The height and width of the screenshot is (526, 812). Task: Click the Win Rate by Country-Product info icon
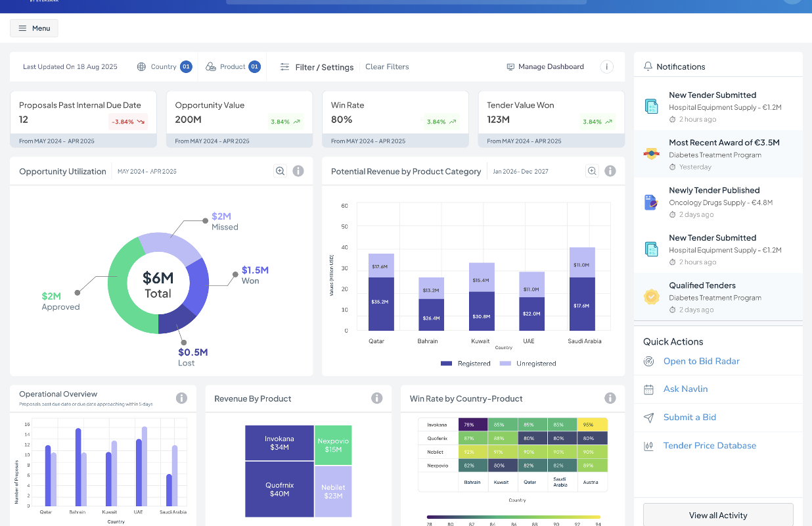pyautogui.click(x=610, y=398)
